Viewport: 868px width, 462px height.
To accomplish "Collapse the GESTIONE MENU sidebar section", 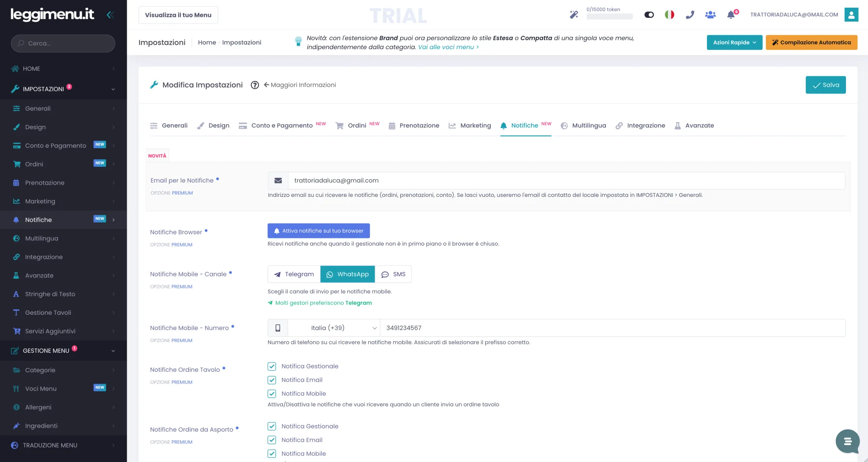I will click(113, 351).
